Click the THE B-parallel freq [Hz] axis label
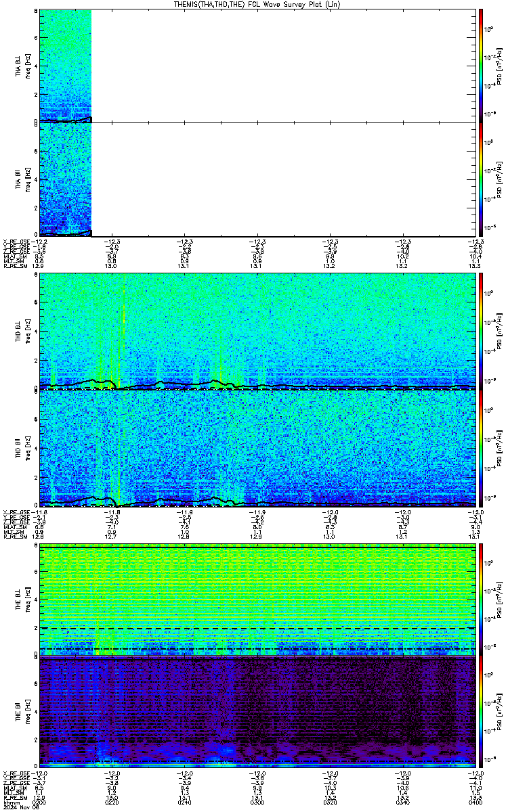The height and width of the screenshot is (812, 508). (26, 713)
